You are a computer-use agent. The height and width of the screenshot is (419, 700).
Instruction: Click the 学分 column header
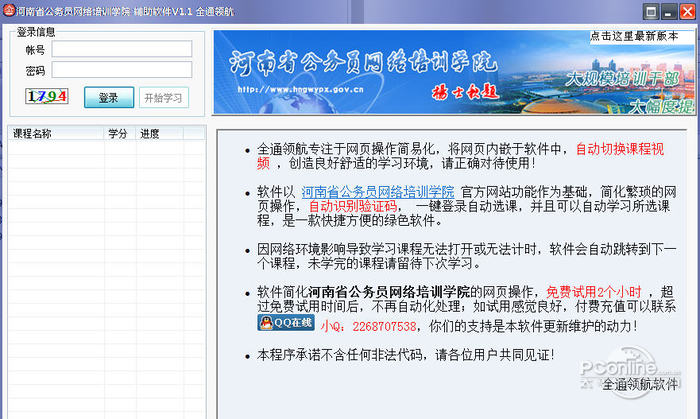(x=120, y=133)
